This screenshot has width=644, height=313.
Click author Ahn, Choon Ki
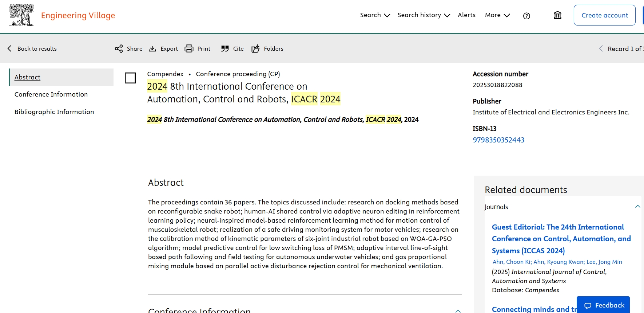(511, 262)
